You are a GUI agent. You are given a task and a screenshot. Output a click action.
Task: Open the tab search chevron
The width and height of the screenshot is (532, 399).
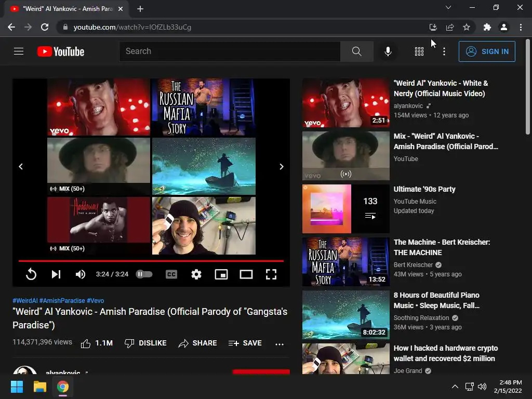coord(448,7)
